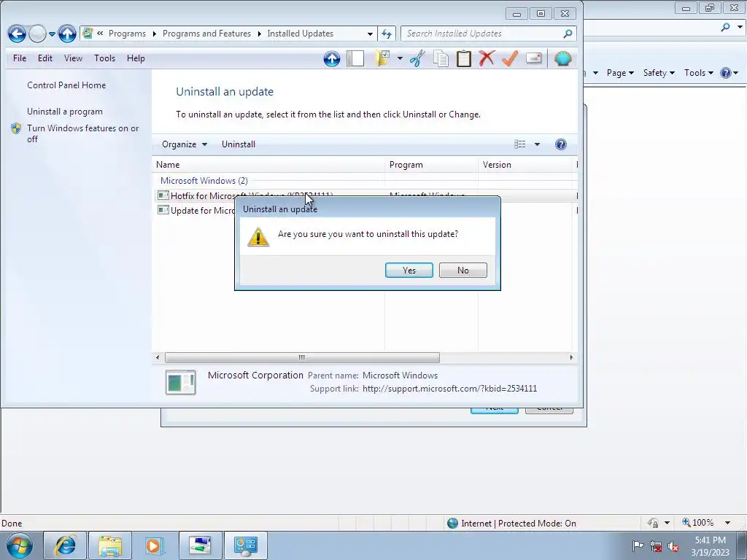Click the folder options checkmark icon

coord(382,58)
